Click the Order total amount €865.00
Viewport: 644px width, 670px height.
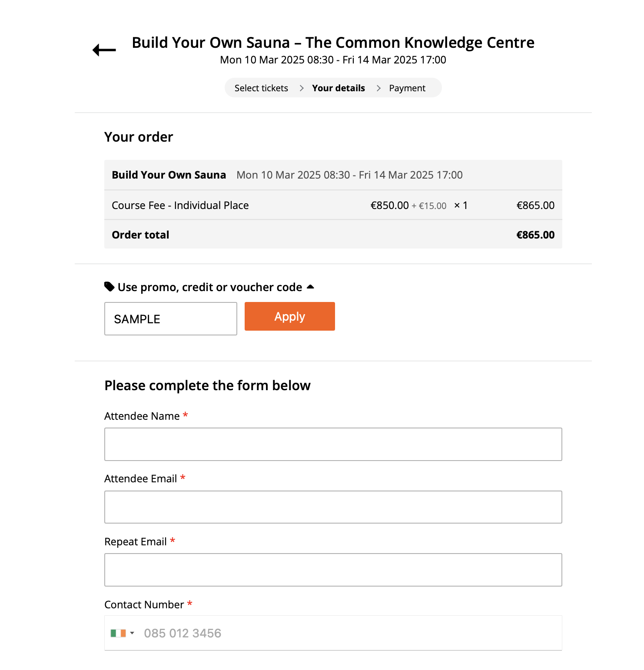(x=535, y=235)
